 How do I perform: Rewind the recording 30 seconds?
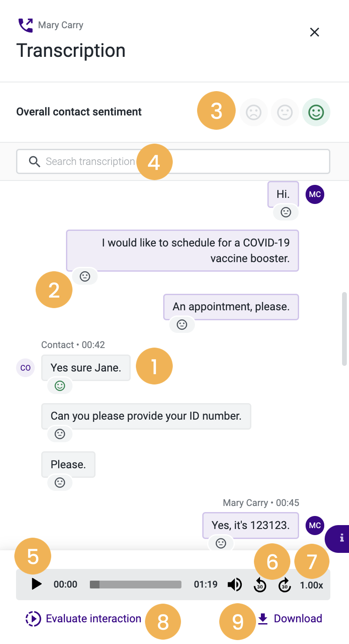(x=260, y=584)
